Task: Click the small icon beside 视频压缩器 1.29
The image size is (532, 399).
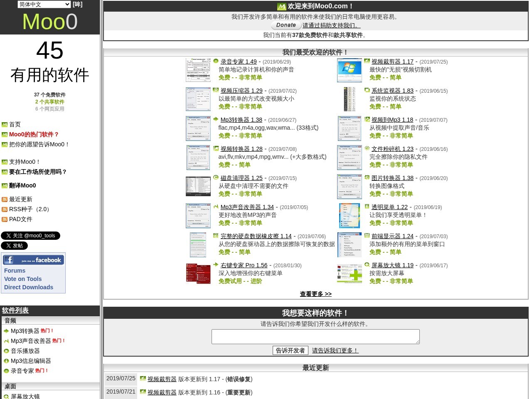Action: pyautogui.click(x=216, y=90)
